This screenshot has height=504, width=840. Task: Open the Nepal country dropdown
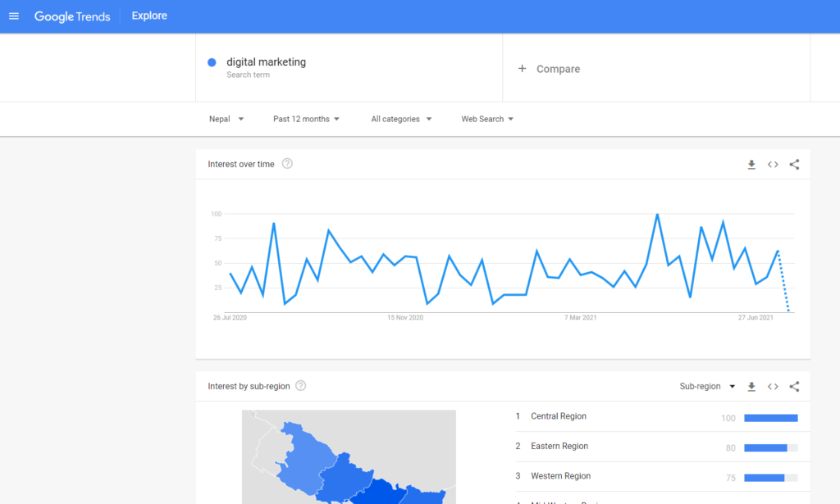click(226, 119)
